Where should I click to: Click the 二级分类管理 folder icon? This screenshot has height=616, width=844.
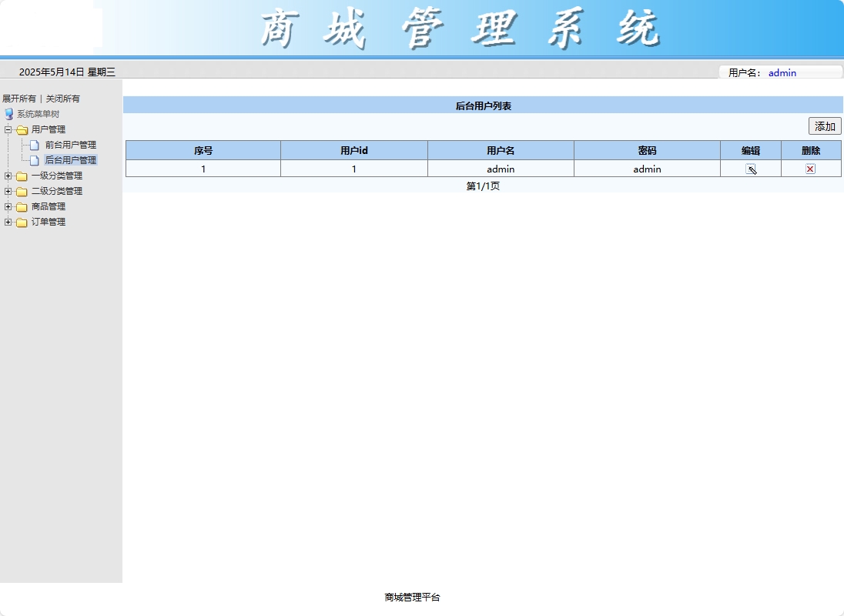(21, 191)
